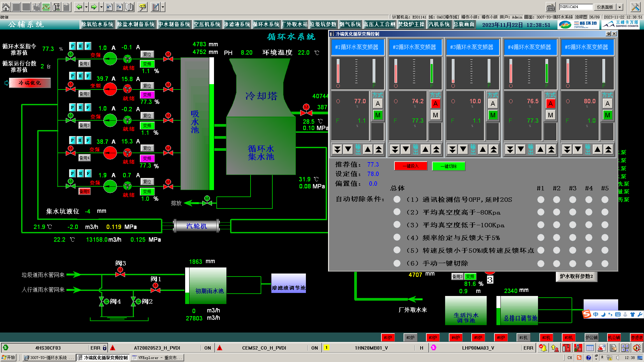Viewport: 644px width, 362px height.
Task: Open the tank process graphic icon
Action: point(56,7)
